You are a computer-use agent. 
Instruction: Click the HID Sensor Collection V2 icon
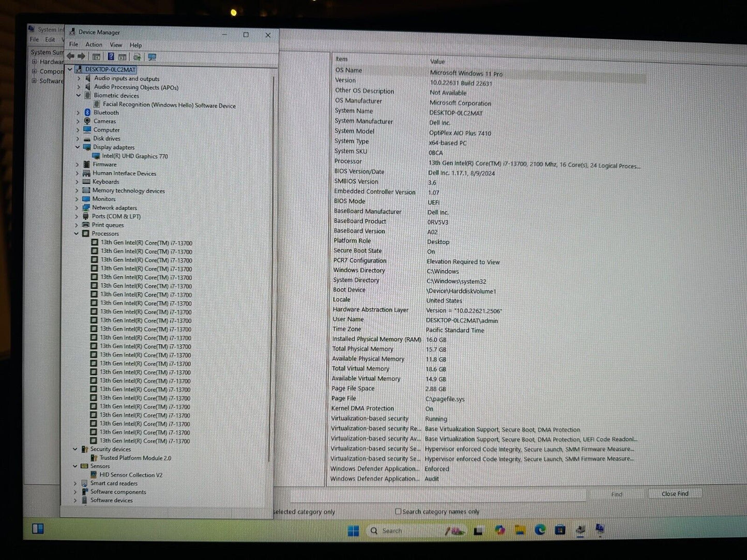tap(94, 475)
